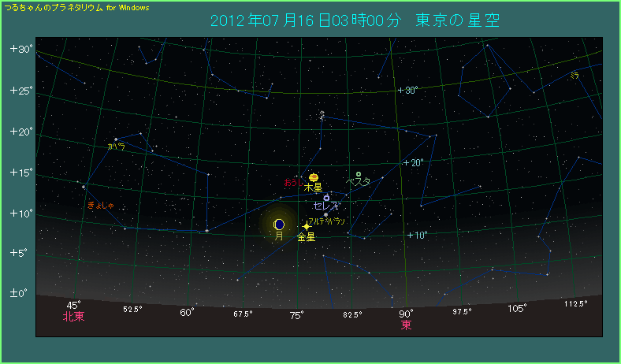The height and width of the screenshot is (364, 621).
Task: Click the Capella star point
Action: (116, 139)
